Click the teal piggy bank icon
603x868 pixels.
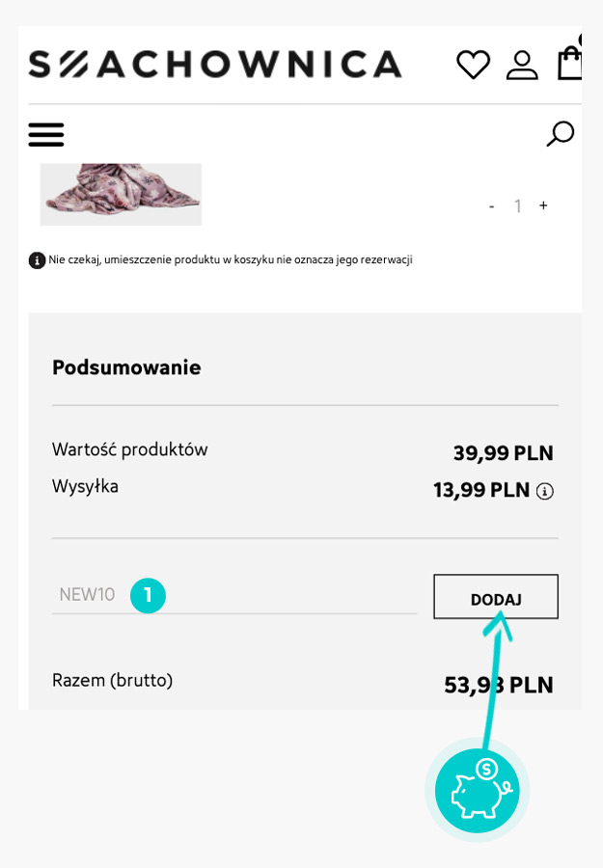tap(478, 791)
